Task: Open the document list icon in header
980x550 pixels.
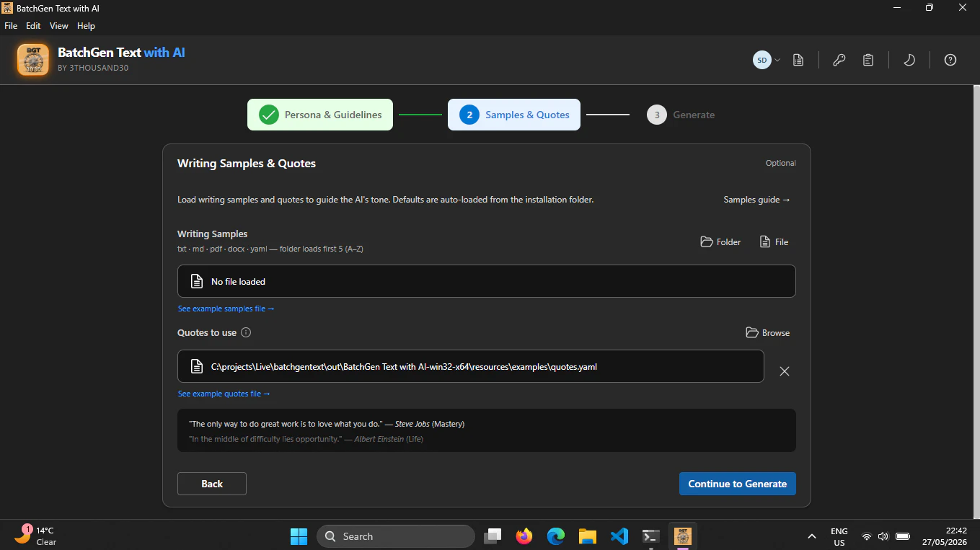Action: point(798,60)
